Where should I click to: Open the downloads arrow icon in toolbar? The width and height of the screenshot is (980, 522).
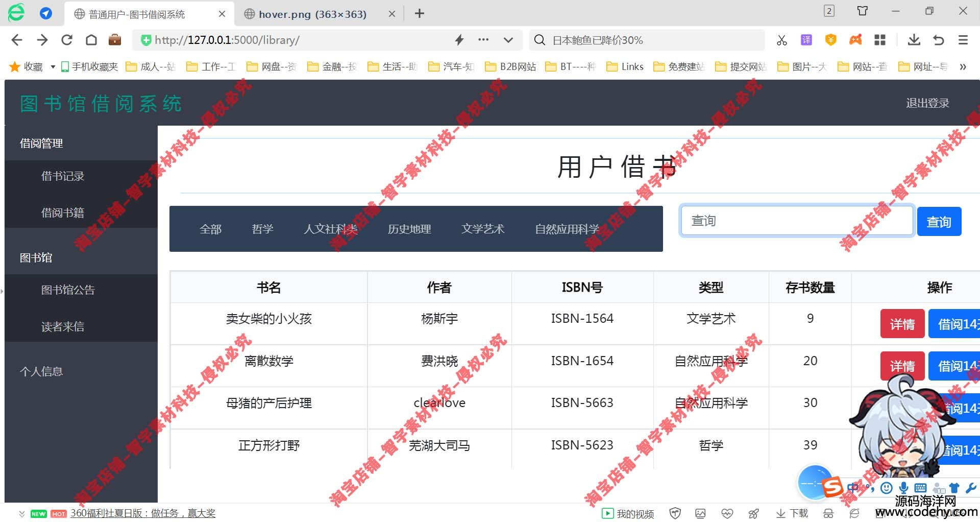click(x=914, y=40)
